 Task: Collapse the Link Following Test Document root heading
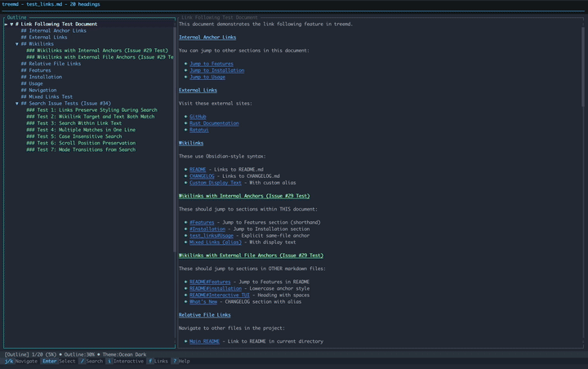click(x=11, y=24)
